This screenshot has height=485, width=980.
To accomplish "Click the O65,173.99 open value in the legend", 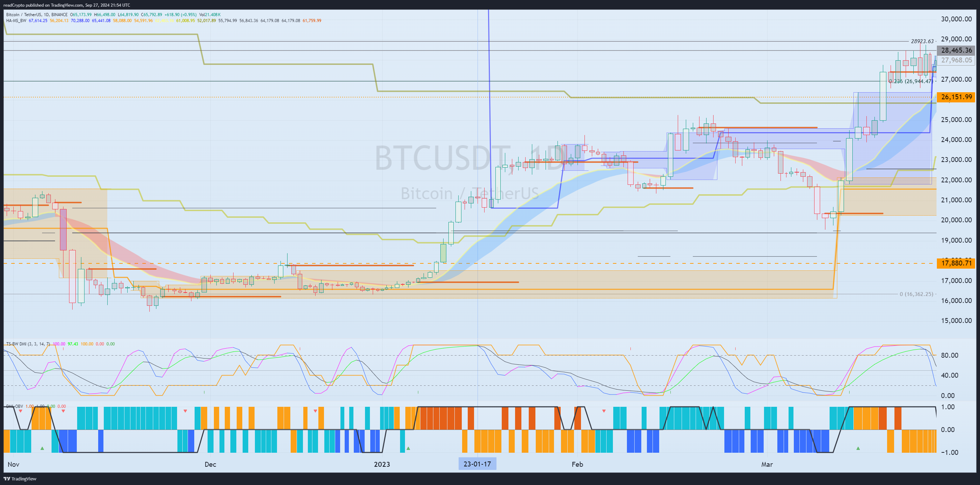I will 81,15.
